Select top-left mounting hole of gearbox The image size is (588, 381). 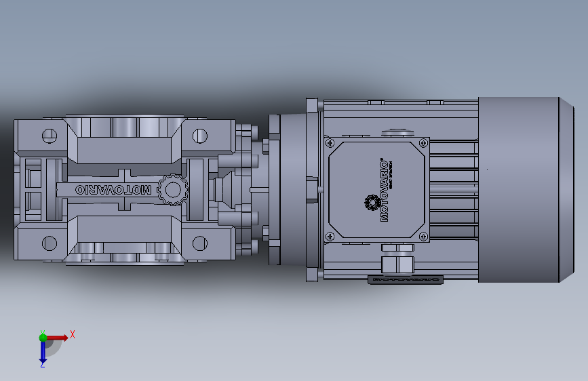(50, 136)
